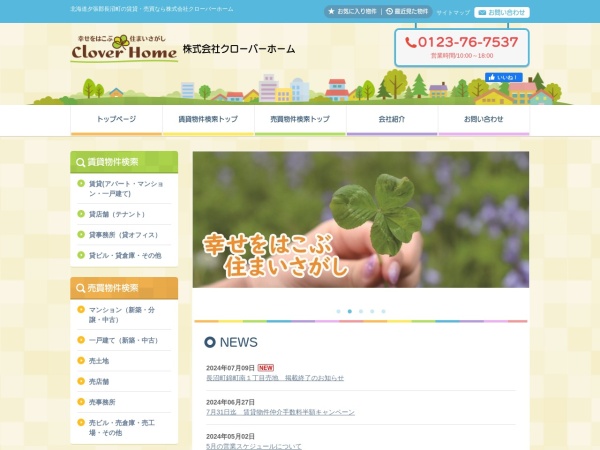Open お問い合わせ navigation tab
The height and width of the screenshot is (450, 600).
[x=484, y=119]
